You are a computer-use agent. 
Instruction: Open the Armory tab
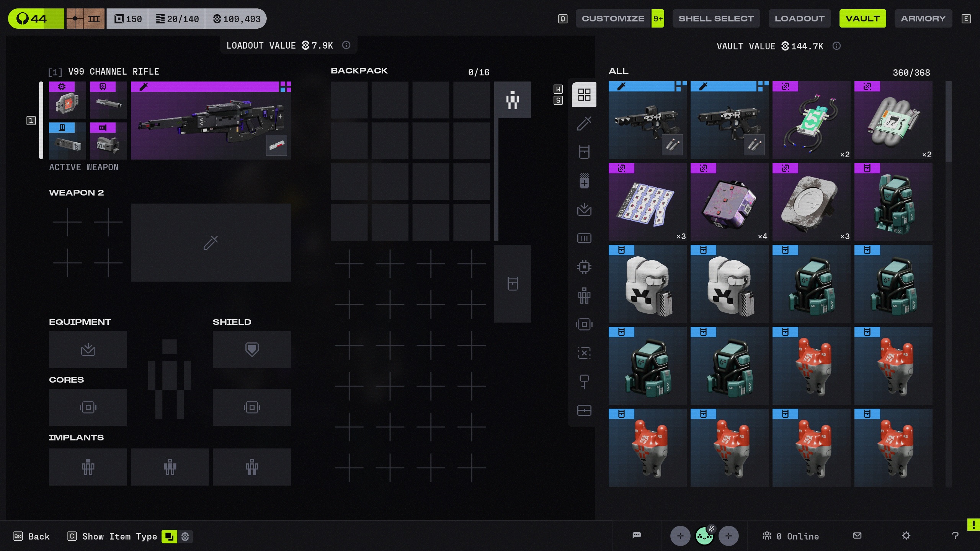pyautogui.click(x=923, y=18)
